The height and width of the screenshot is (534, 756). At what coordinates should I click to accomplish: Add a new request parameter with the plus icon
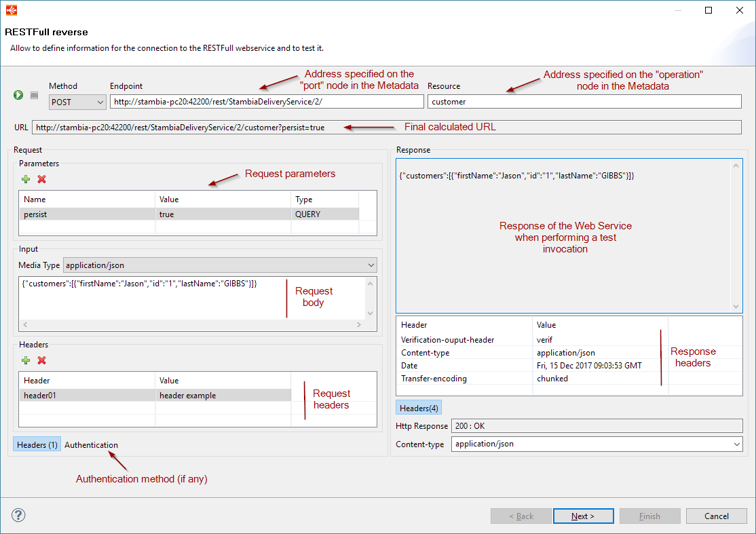click(25, 179)
